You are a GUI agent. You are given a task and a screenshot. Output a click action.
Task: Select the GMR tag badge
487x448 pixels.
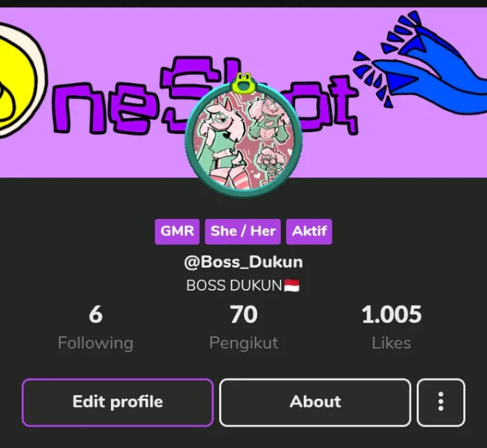click(177, 232)
